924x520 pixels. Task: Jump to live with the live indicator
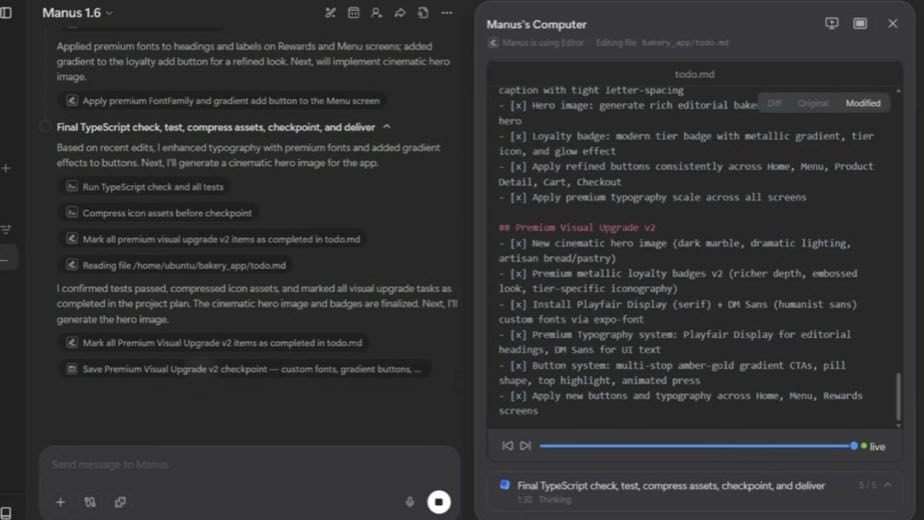(873, 446)
